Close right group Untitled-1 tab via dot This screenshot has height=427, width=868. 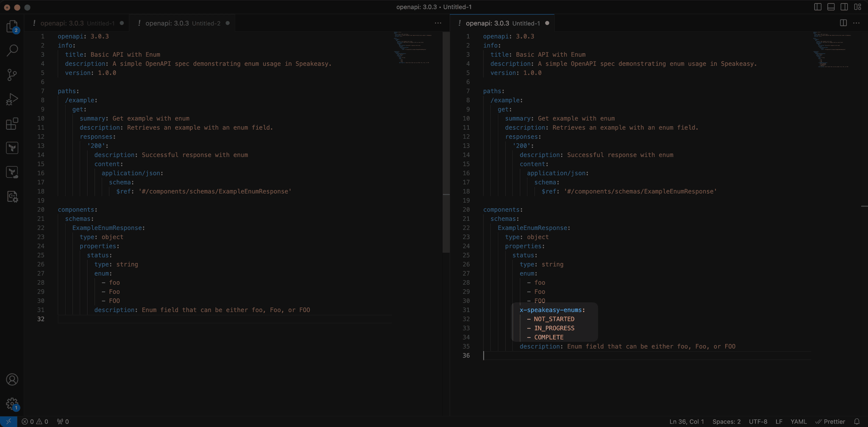pos(547,23)
